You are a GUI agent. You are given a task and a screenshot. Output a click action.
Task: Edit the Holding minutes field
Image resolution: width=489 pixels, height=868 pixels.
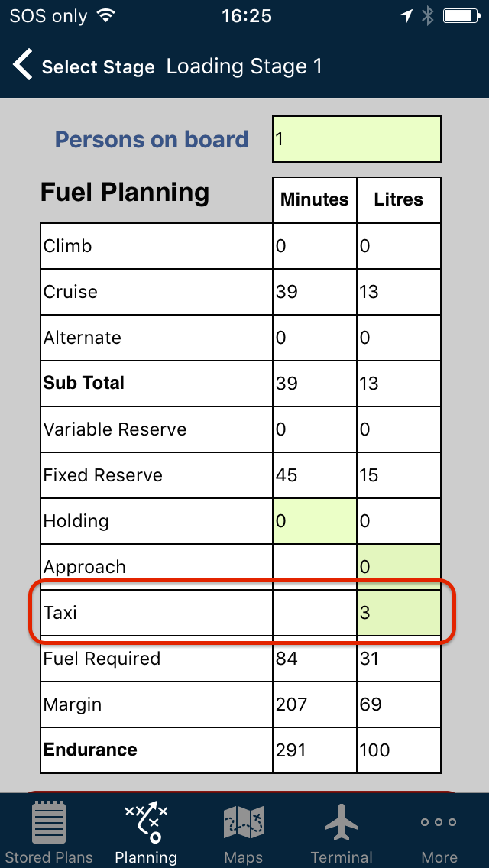point(315,521)
